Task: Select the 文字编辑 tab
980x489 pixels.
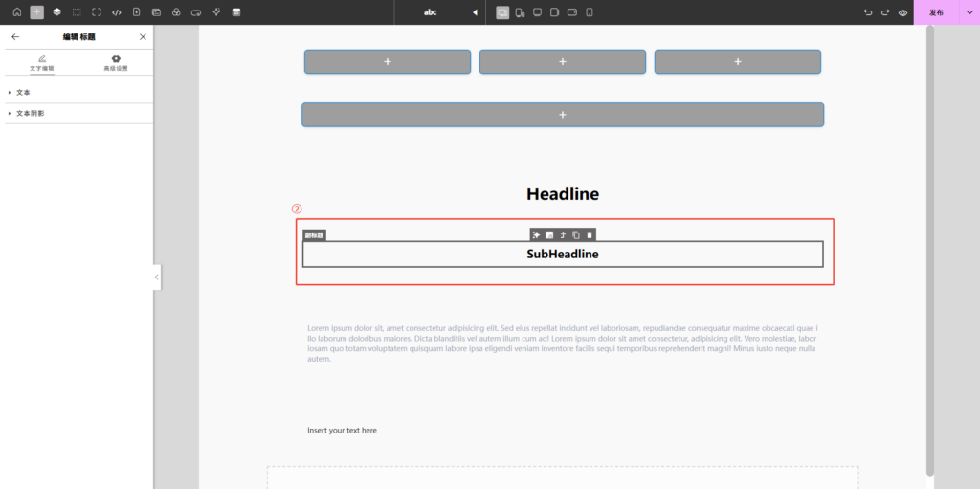Action: tap(42, 63)
